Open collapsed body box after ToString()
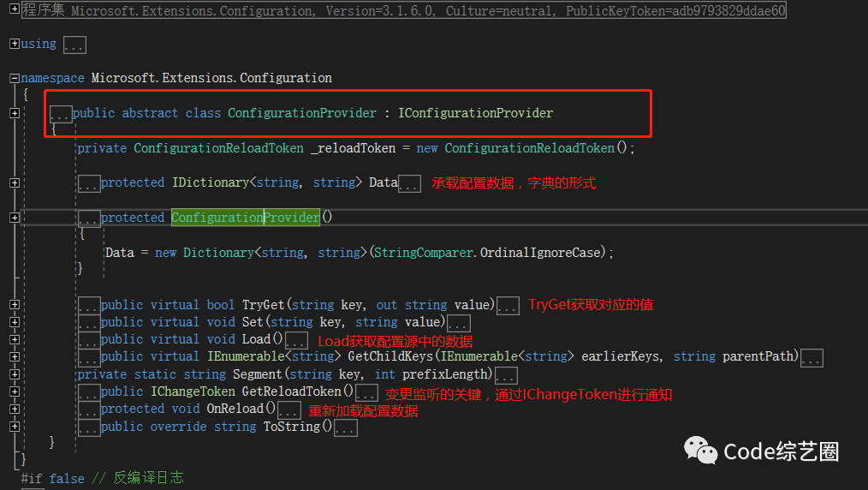 pyautogui.click(x=346, y=428)
